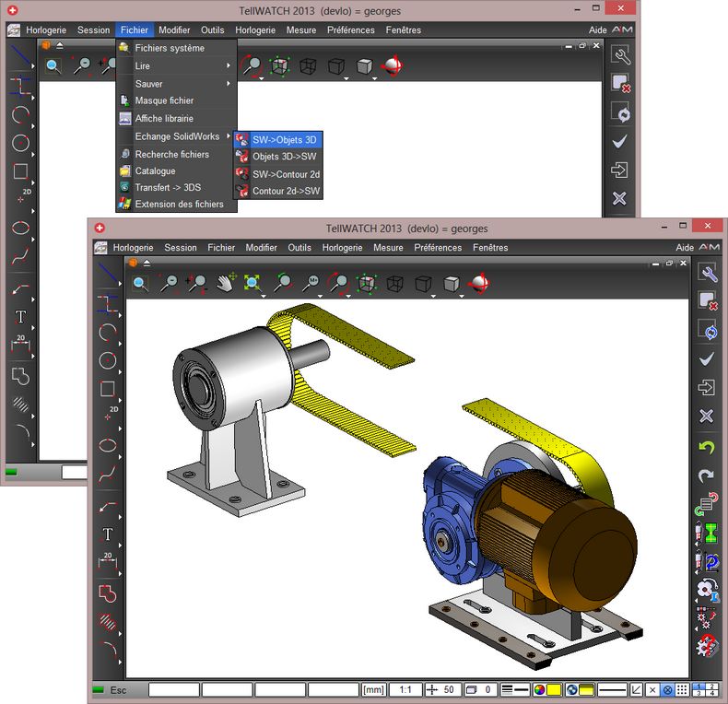Image resolution: width=728 pixels, height=704 pixels.
Task: Click the red 3D rotation sphere icon
Action: click(480, 284)
